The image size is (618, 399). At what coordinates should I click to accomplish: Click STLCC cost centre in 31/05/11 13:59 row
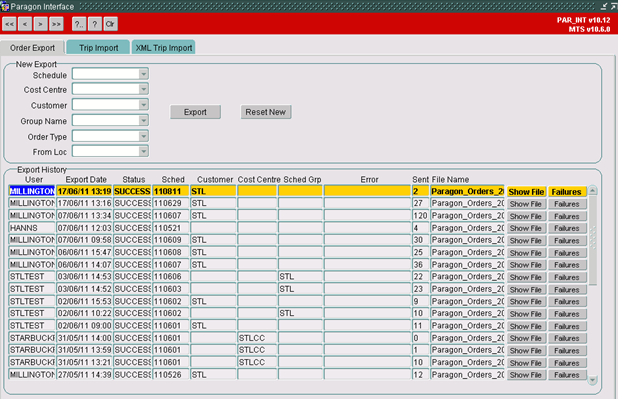point(257,350)
